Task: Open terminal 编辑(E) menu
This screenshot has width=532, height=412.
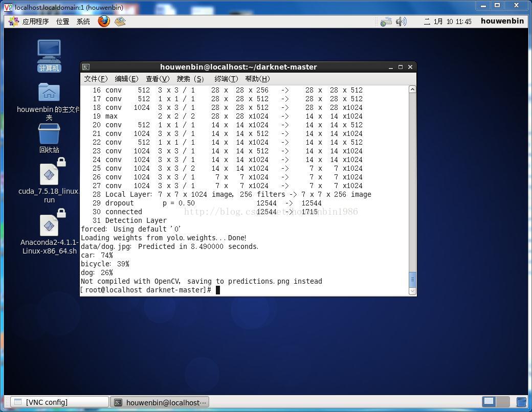Action: point(126,79)
